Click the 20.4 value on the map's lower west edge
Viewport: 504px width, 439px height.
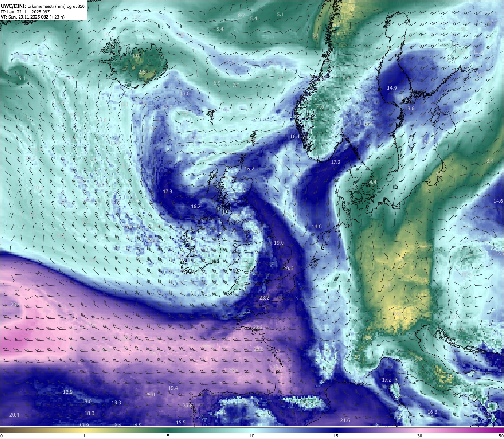pos(14,415)
